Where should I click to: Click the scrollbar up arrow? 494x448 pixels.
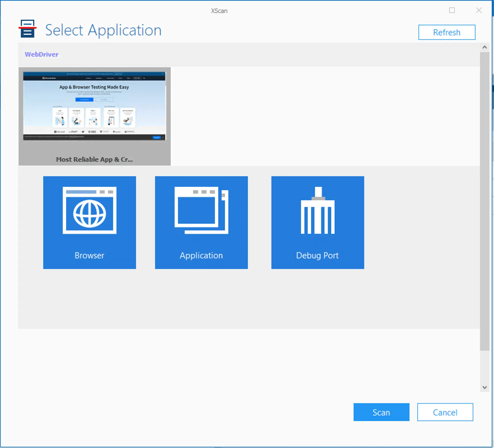coord(484,48)
